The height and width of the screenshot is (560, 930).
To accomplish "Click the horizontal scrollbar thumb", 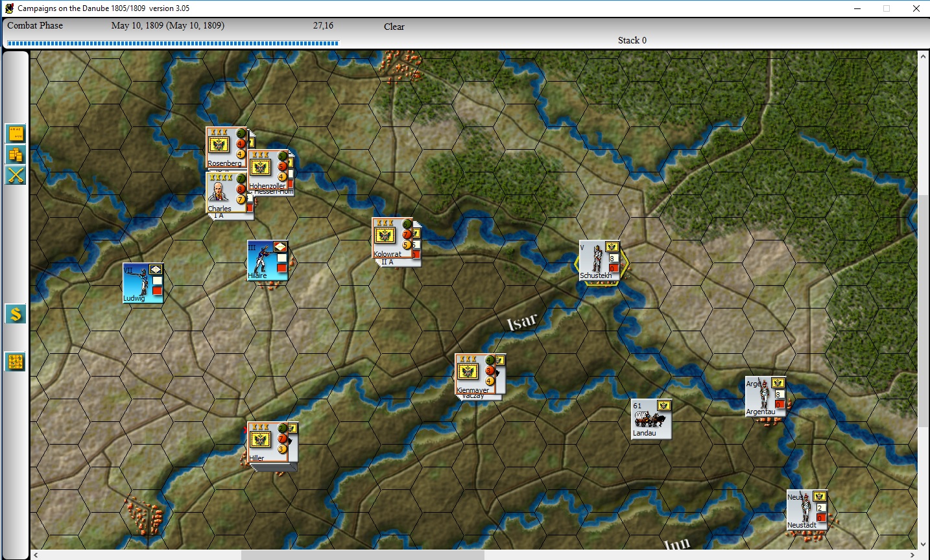I will (363, 555).
